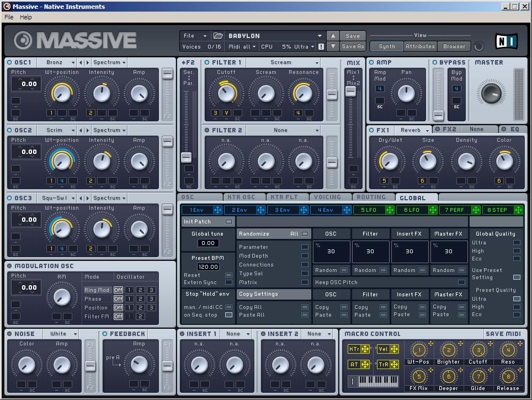Open the Help menu
This screenshot has width=532, height=400.
pos(26,17)
